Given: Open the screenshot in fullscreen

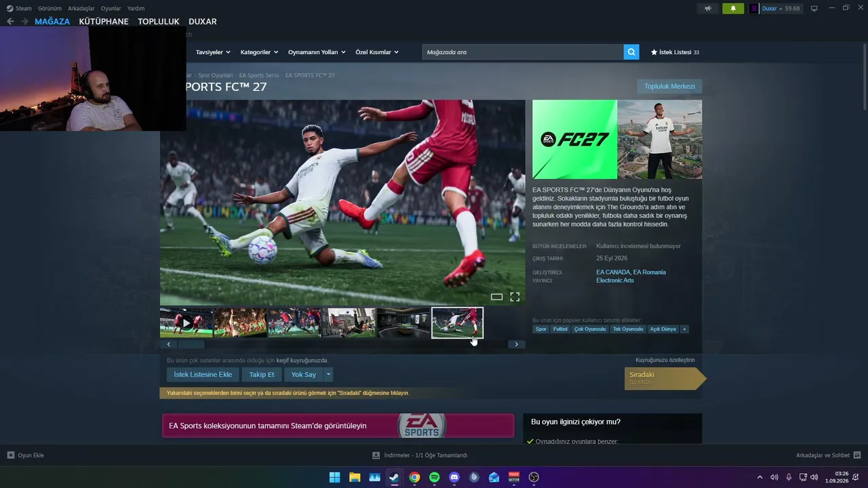Looking at the screenshot, I should pyautogui.click(x=515, y=297).
